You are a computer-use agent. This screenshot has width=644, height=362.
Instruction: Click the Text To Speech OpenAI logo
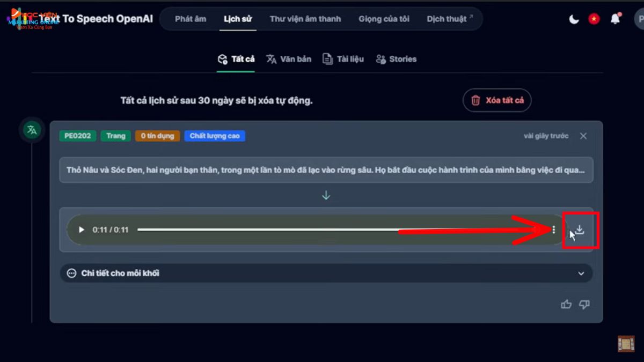click(80, 19)
